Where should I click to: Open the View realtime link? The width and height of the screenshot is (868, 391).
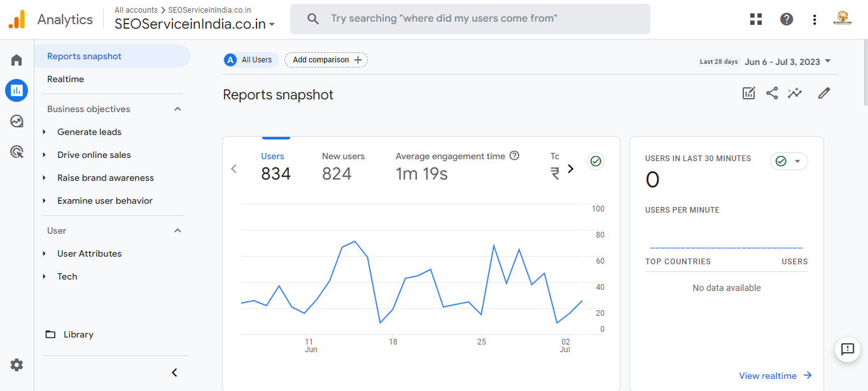pyautogui.click(x=774, y=376)
